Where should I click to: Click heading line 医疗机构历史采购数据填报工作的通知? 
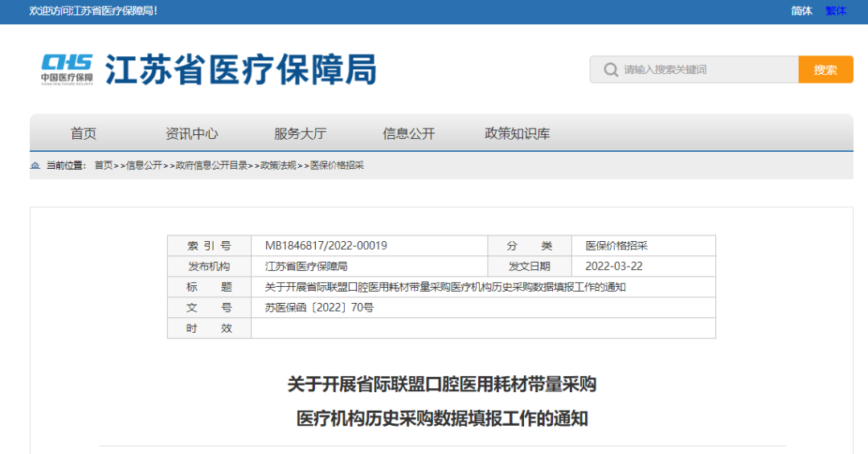442,419
